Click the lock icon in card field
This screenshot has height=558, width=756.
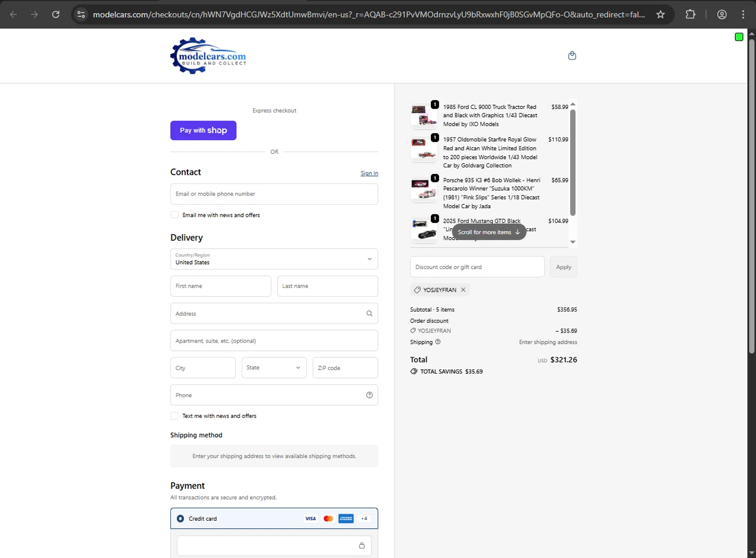pos(362,545)
